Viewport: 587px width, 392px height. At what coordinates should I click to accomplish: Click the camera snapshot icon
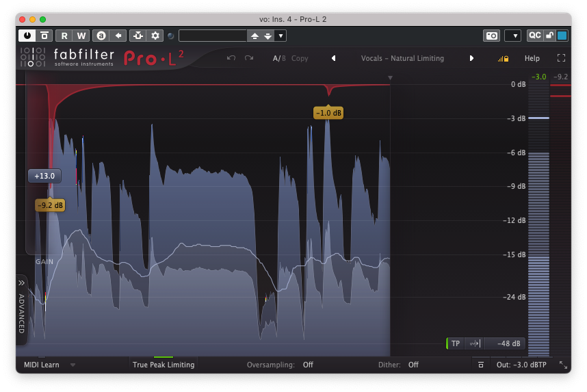point(491,36)
